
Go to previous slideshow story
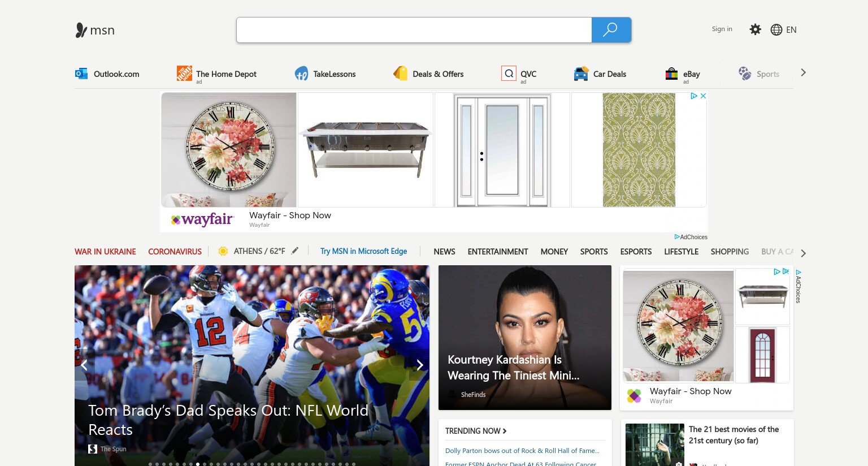[x=84, y=365]
